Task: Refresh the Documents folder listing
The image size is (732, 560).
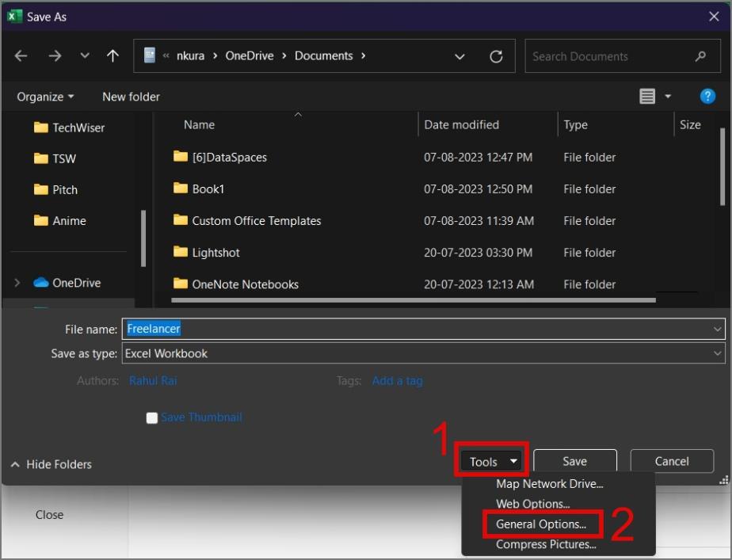Action: [496, 56]
